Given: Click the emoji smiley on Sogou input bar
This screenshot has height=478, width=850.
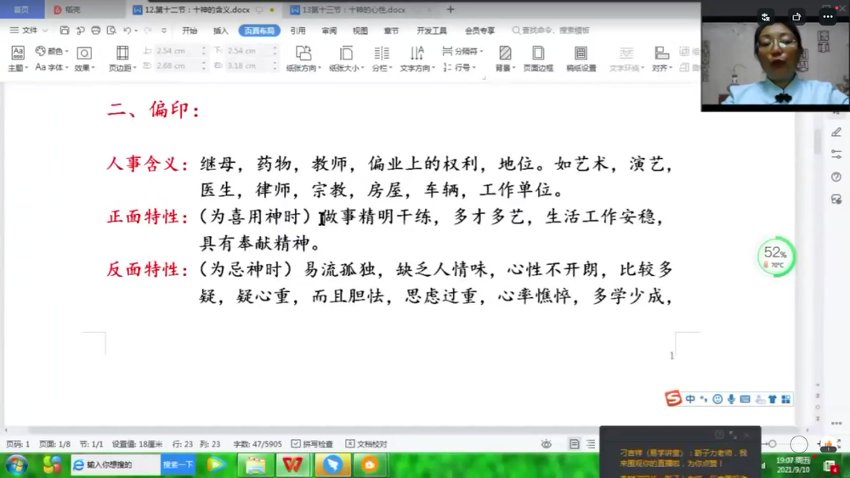Looking at the screenshot, I should coord(717,399).
